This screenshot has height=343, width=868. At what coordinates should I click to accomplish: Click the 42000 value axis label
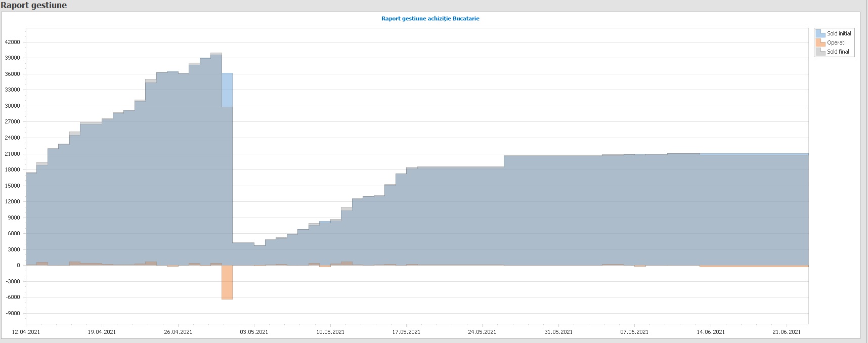(x=13, y=42)
